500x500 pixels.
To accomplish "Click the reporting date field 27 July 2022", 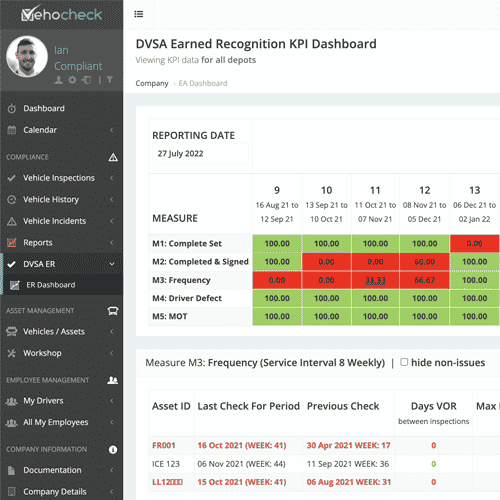I will (200, 153).
